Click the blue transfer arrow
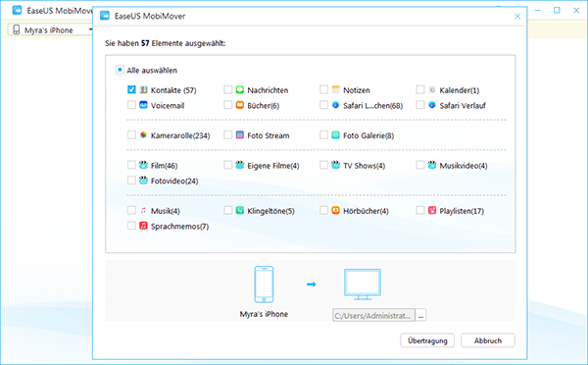This screenshot has height=365, width=588. click(312, 285)
